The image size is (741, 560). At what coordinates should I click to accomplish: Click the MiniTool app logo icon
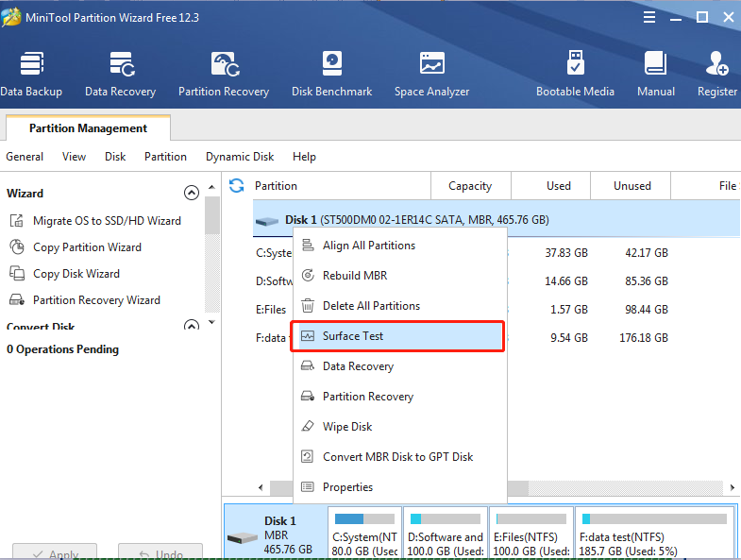[x=11, y=17]
